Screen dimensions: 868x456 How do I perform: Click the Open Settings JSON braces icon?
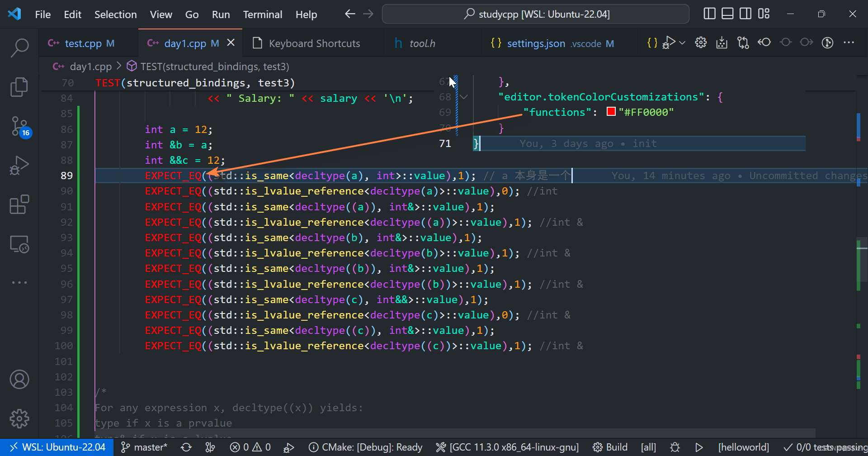(652, 43)
